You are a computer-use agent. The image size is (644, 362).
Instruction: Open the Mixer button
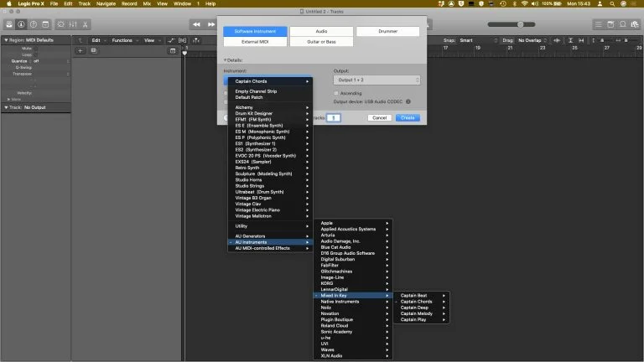(x=73, y=24)
